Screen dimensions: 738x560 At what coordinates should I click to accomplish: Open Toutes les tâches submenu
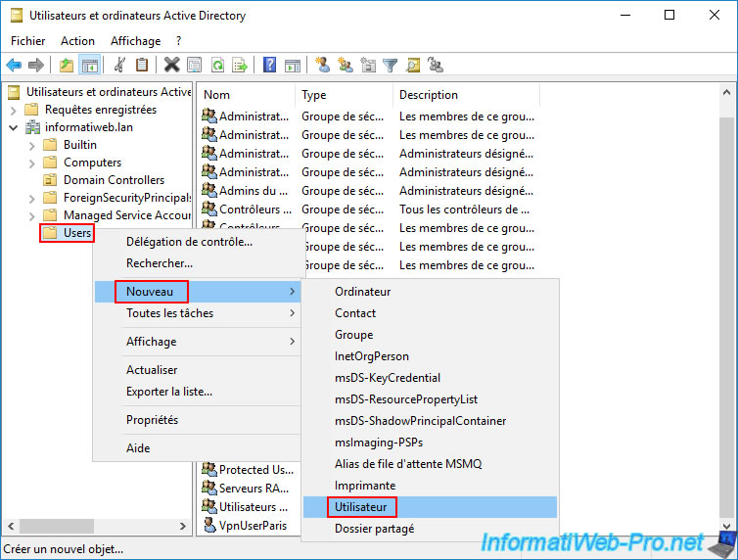(169, 313)
